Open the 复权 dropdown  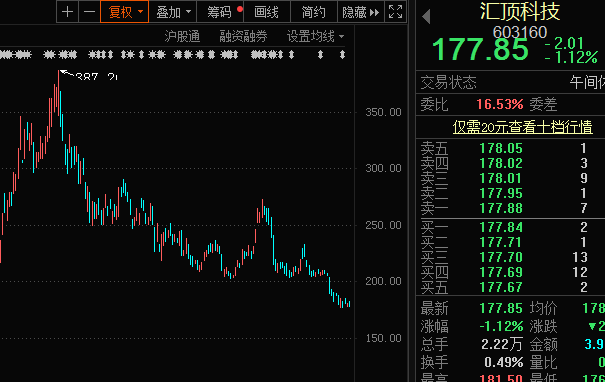click(125, 12)
